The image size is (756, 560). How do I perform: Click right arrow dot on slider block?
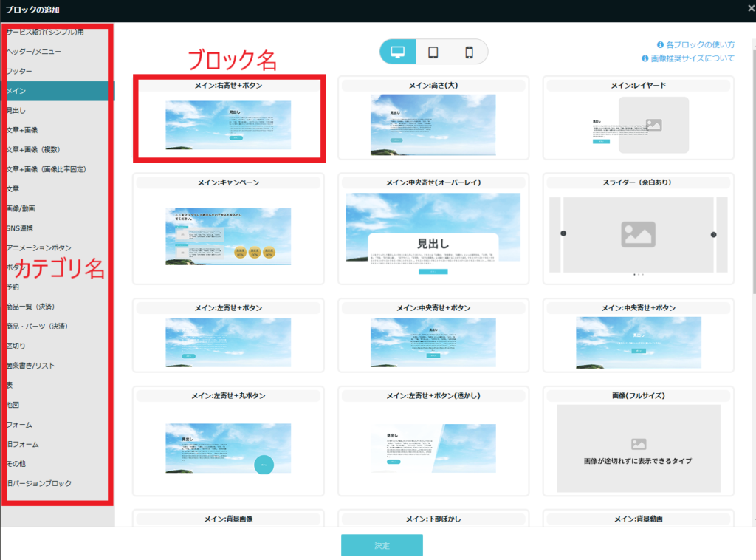click(714, 234)
